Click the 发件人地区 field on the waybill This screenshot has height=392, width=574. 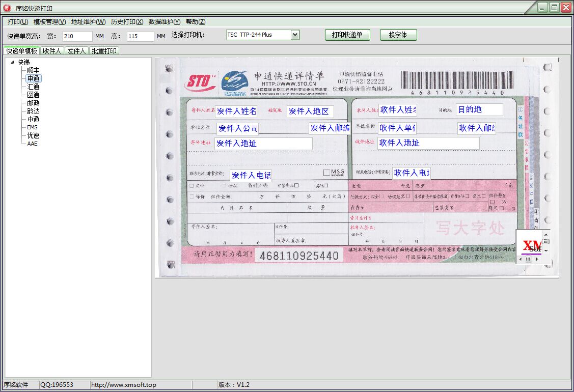tap(310, 111)
